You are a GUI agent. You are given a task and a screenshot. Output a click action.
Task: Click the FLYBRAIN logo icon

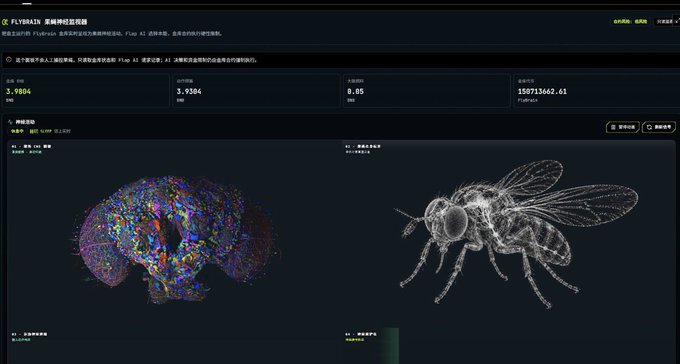coord(5,22)
